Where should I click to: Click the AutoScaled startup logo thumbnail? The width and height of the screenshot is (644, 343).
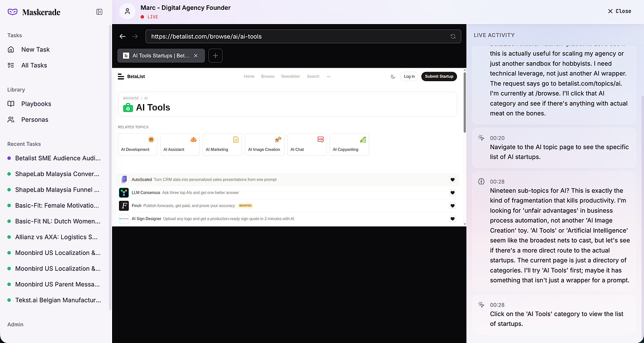pyautogui.click(x=124, y=180)
